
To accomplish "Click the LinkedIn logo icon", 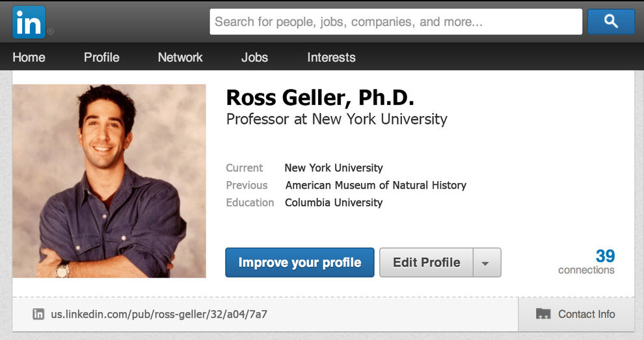I will [x=29, y=21].
